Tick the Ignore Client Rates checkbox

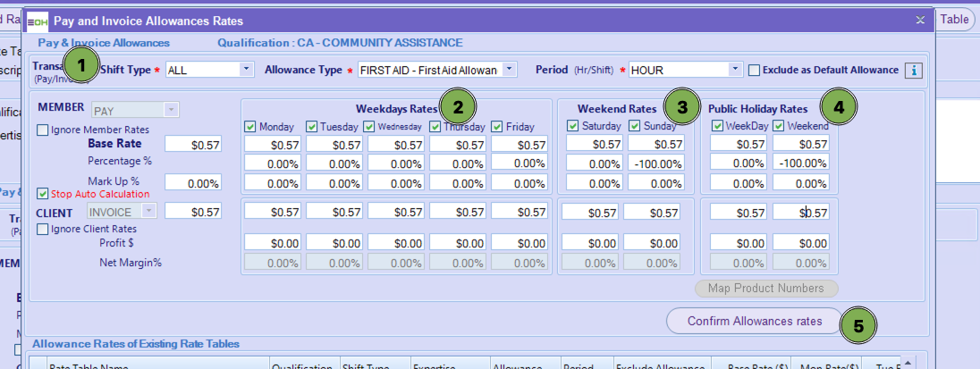pos(43,230)
